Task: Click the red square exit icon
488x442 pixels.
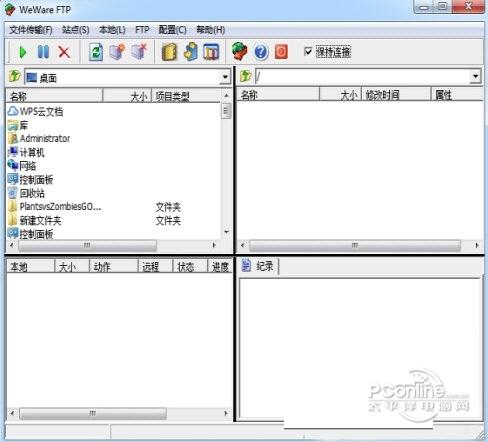Action: pyautogui.click(x=281, y=52)
